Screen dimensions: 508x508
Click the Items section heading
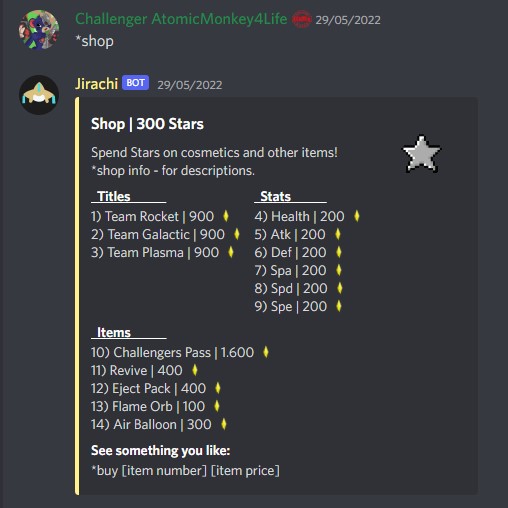point(114,332)
